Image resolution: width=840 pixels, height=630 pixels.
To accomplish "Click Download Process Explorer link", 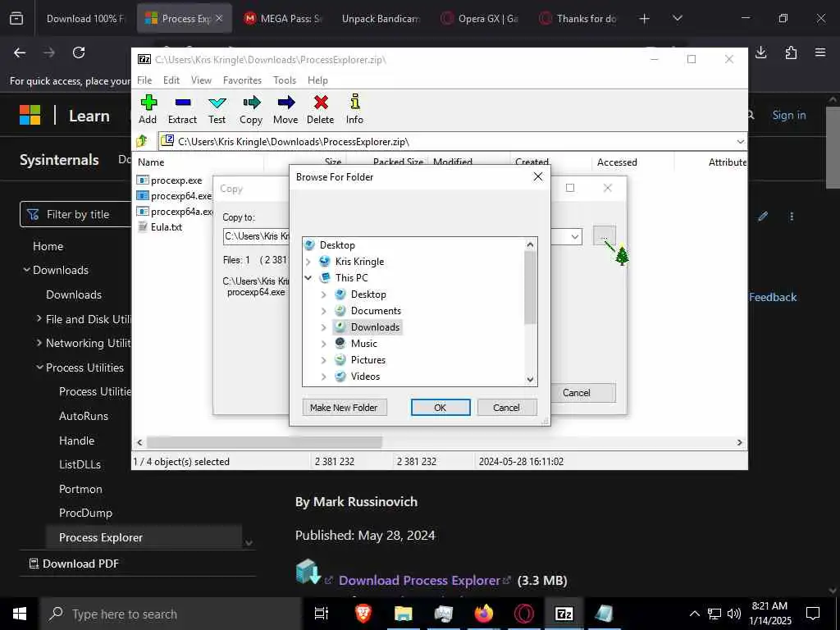I will tap(419, 580).
